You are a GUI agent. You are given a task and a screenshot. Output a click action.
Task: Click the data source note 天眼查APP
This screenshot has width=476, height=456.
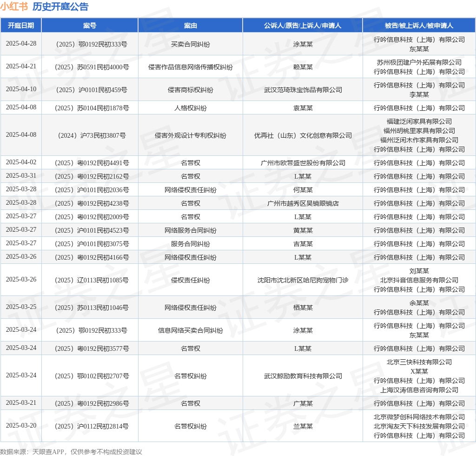(x=48, y=452)
